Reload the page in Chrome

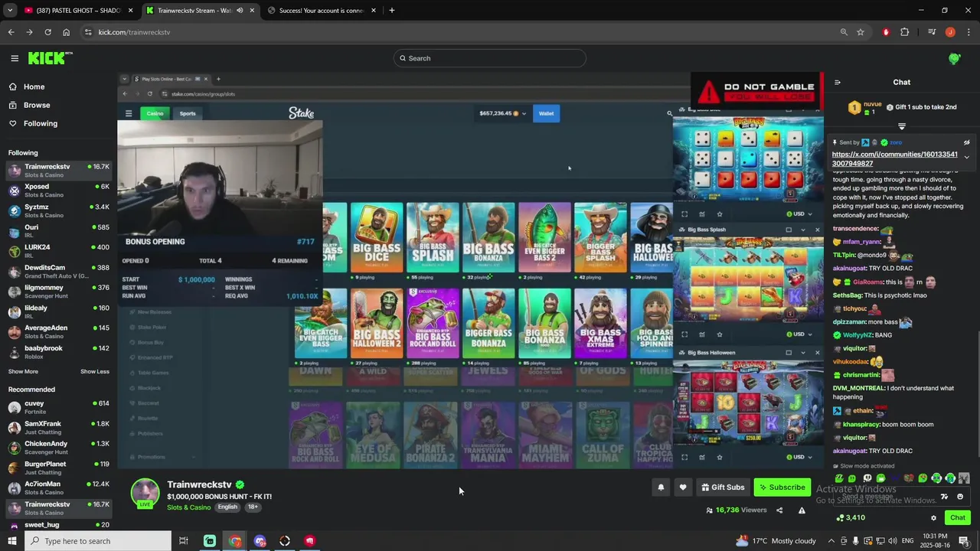coord(47,32)
